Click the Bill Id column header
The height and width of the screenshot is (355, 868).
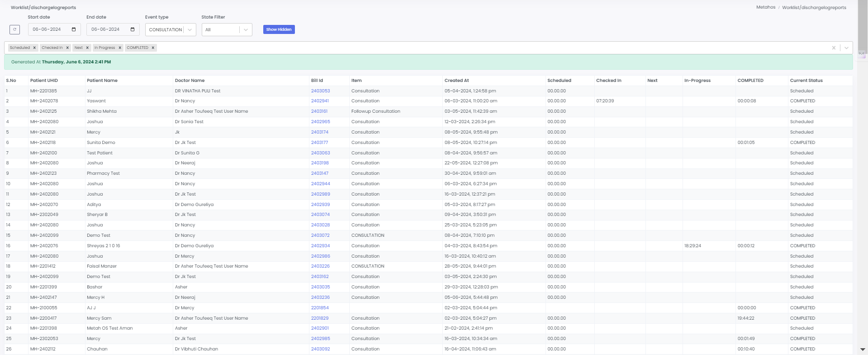pos(317,80)
